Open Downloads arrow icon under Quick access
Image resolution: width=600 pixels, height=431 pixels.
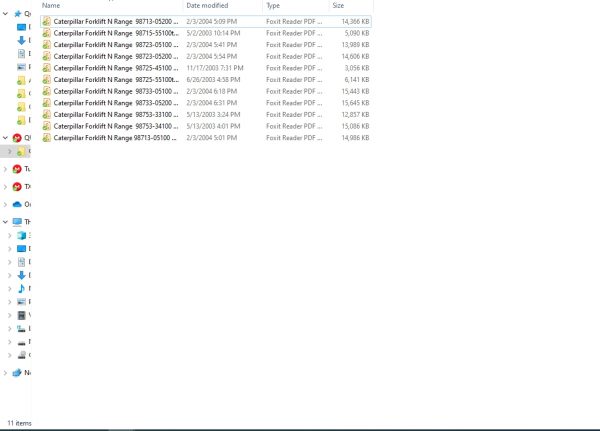[x=21, y=40]
